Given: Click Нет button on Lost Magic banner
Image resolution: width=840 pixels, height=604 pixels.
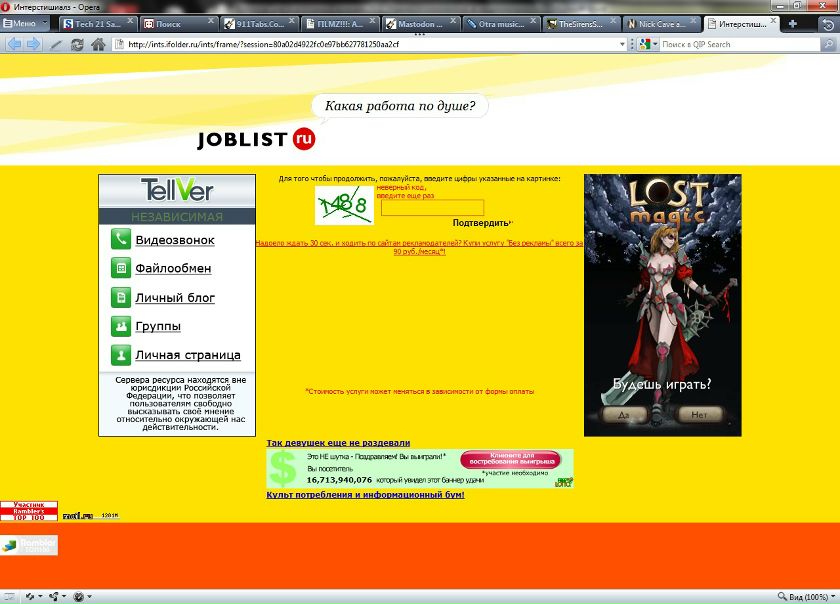Looking at the screenshot, I should pos(698,414).
